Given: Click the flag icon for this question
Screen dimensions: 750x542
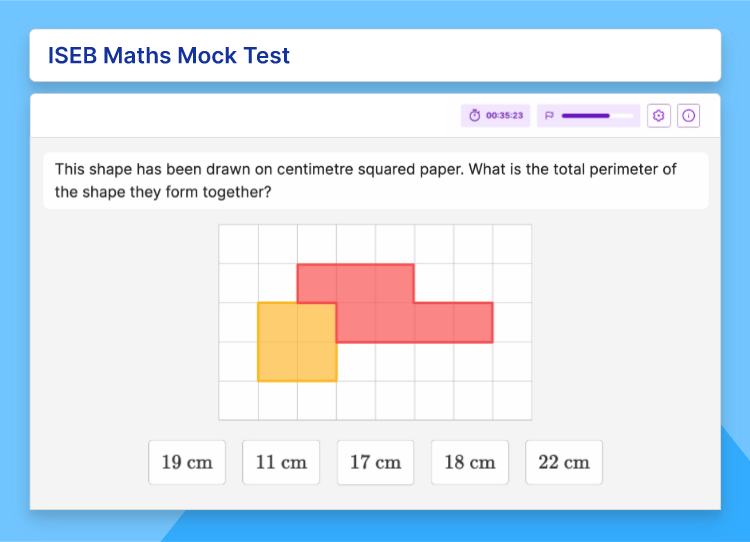Looking at the screenshot, I should coord(549,115).
